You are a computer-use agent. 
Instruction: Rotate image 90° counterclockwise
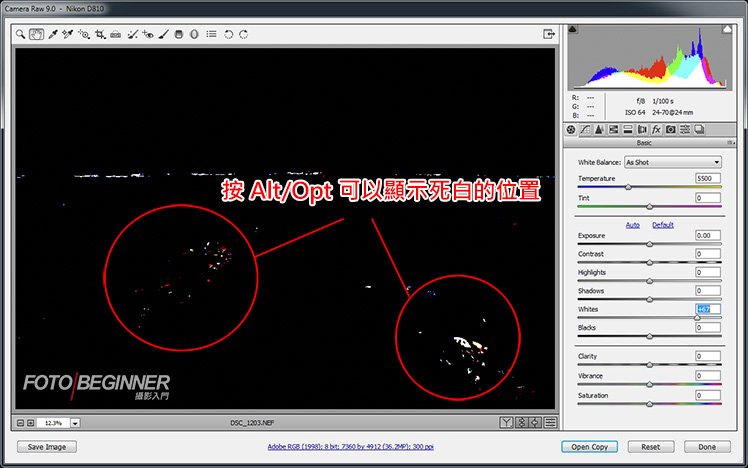click(x=228, y=33)
